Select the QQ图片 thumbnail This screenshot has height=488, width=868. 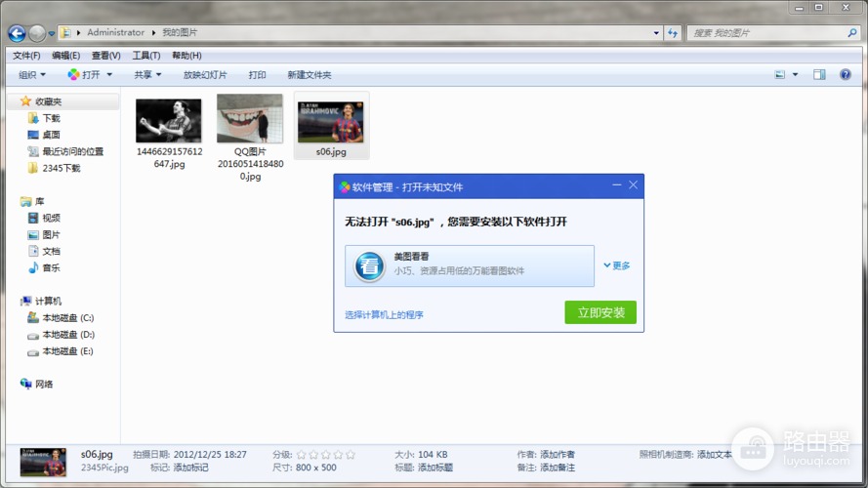(x=250, y=118)
